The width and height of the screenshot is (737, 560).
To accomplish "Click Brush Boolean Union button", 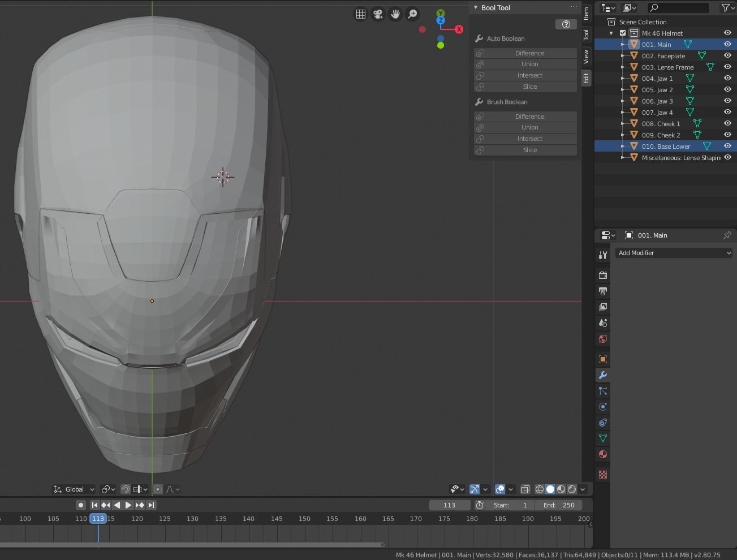I will click(529, 127).
